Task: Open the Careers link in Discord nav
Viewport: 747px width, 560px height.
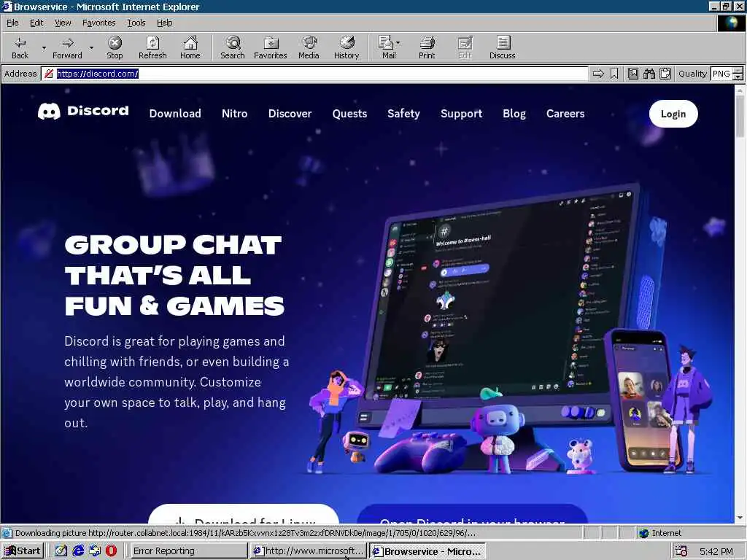Action: pos(565,113)
